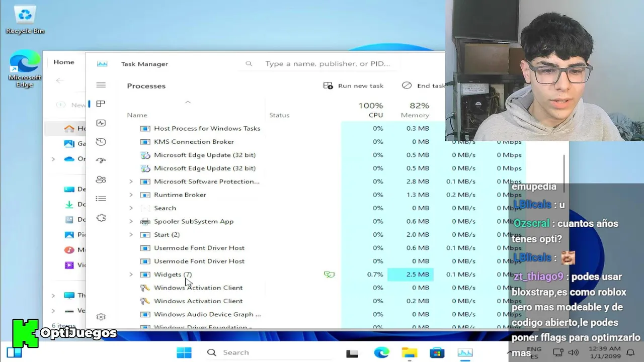
Task: Open Task View icon on taskbar
Action: [x=352, y=353]
